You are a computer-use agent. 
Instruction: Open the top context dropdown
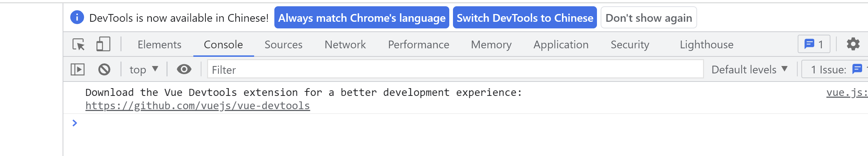tap(144, 69)
